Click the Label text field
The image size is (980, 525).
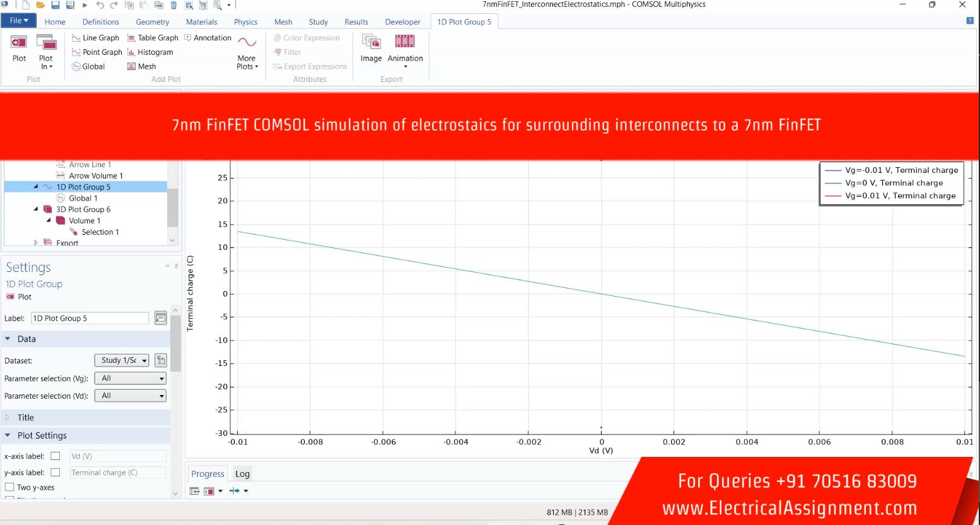(x=90, y=319)
